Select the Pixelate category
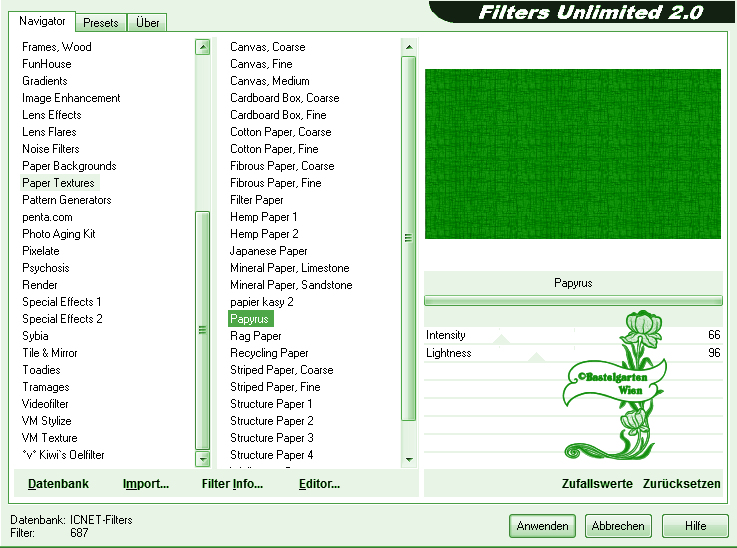Screen dimensions: 737x548 41,251
